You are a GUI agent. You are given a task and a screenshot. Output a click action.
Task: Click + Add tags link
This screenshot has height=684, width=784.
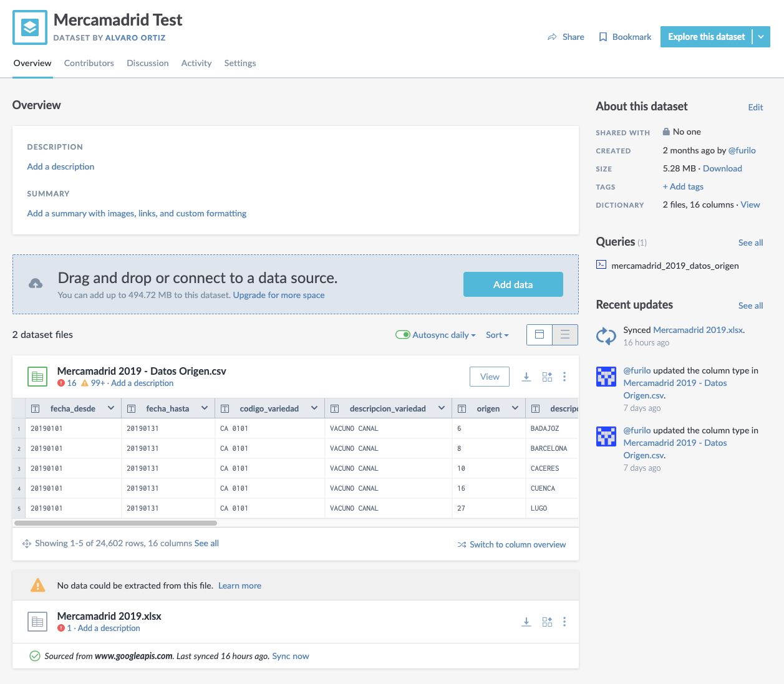683,186
